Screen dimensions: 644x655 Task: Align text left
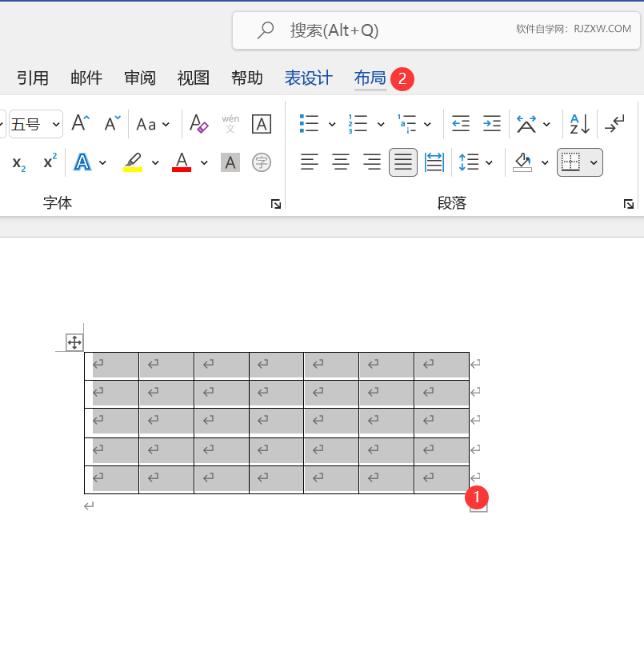pyautogui.click(x=310, y=162)
